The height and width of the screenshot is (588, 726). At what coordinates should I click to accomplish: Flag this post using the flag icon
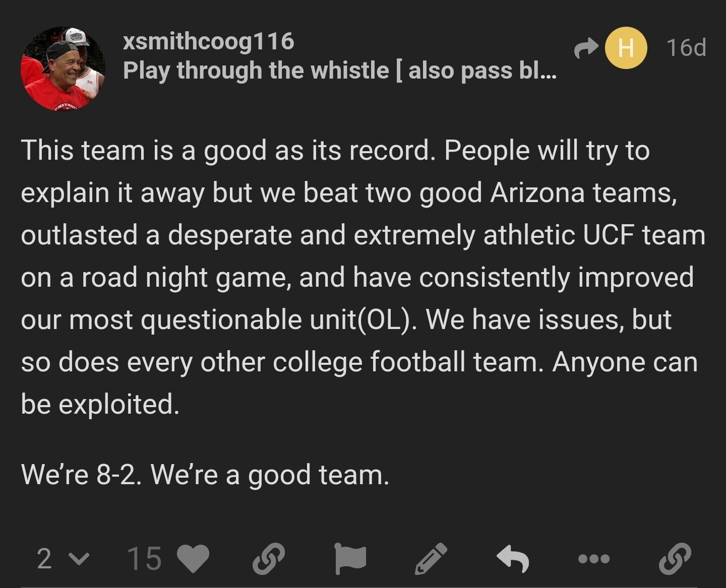tap(350, 559)
